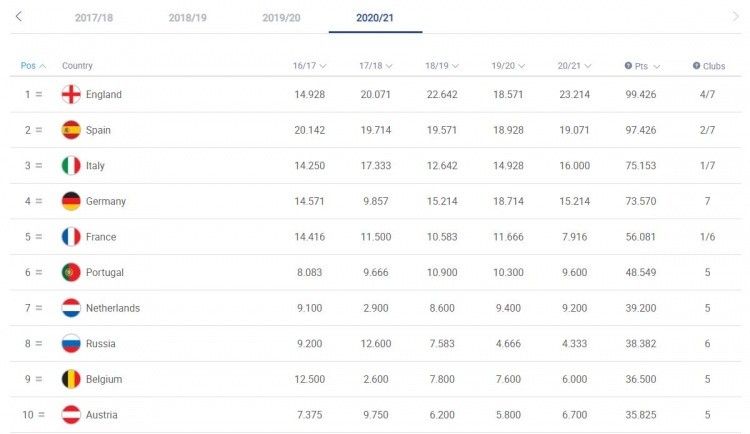Toggle sort order on Pos column
Viewport: 750px width, 434px height.
pyautogui.click(x=33, y=66)
